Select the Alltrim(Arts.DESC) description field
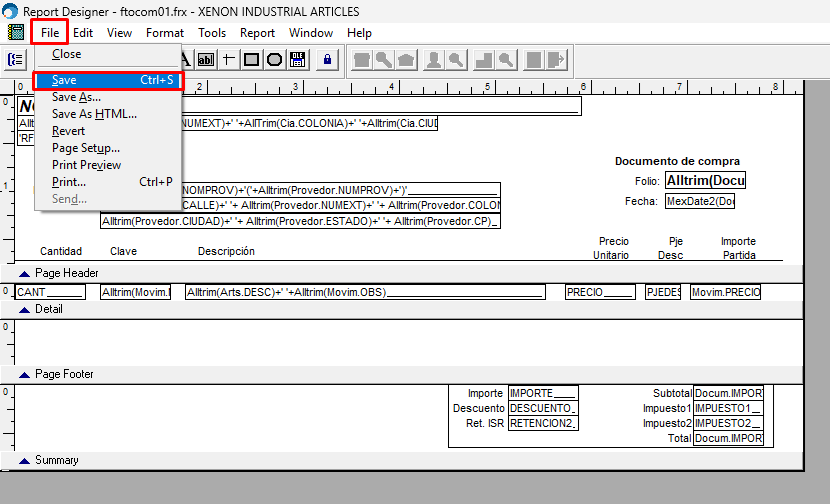This screenshot has width=830, height=504. (x=365, y=292)
